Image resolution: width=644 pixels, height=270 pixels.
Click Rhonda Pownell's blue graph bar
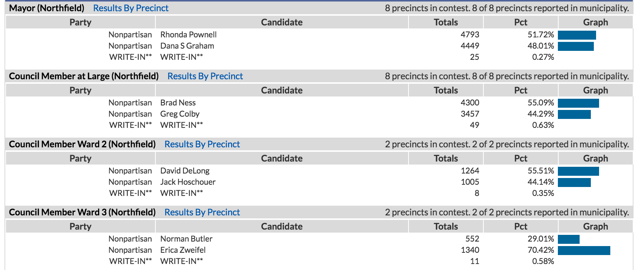pos(577,35)
